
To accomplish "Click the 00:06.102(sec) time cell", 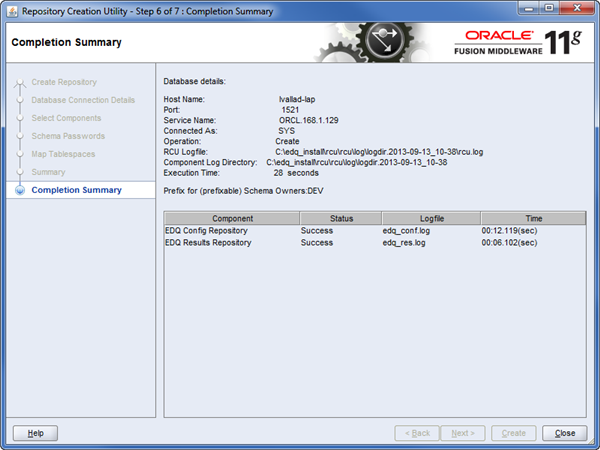I will (x=509, y=243).
